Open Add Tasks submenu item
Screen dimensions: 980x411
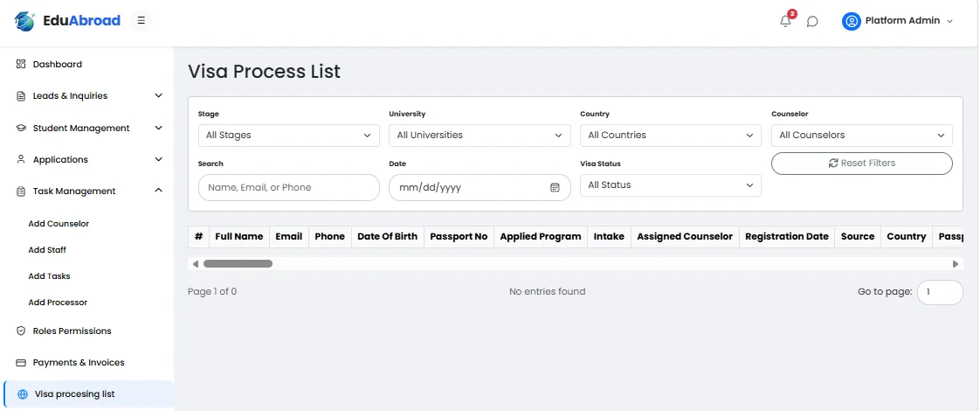pos(50,275)
